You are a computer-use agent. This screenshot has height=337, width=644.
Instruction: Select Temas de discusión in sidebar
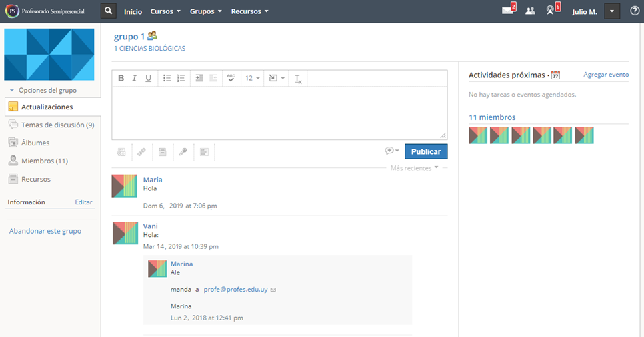[x=57, y=125]
